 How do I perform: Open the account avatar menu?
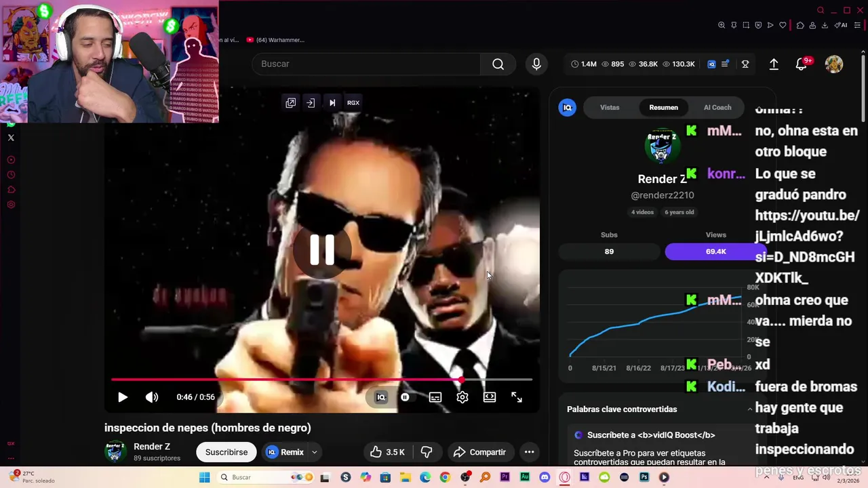pyautogui.click(x=833, y=64)
